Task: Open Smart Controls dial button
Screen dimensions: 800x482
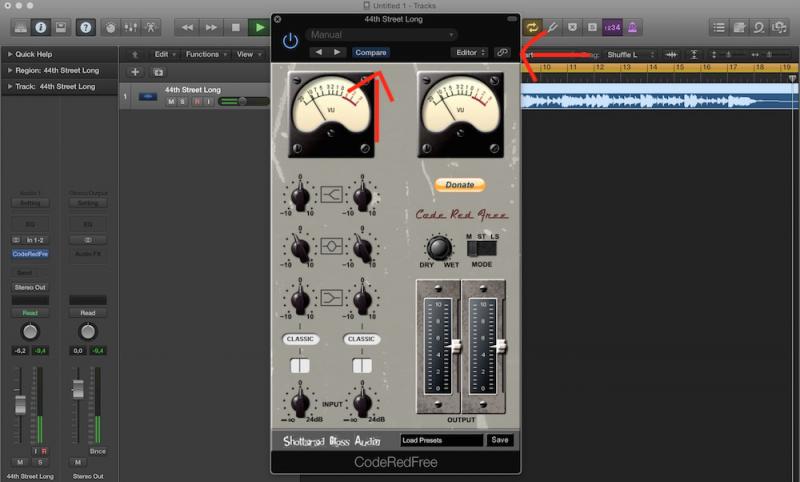Action: click(111, 27)
